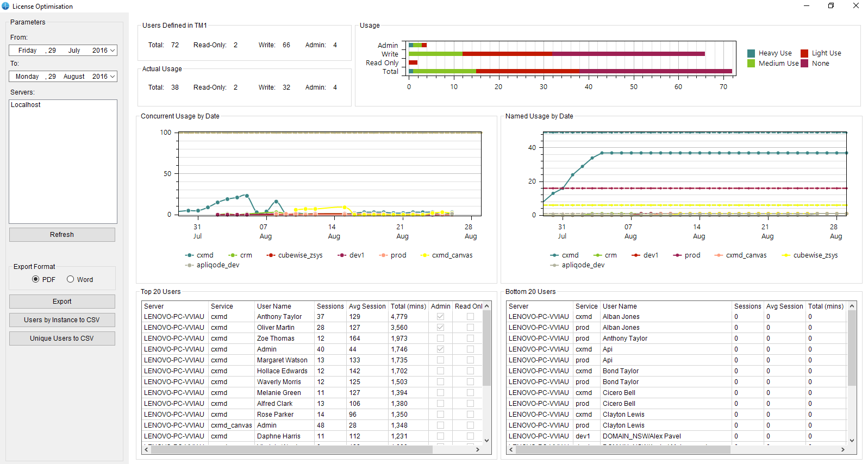This screenshot has width=868, height=464.
Task: Select the Word export format
Action: (71, 279)
